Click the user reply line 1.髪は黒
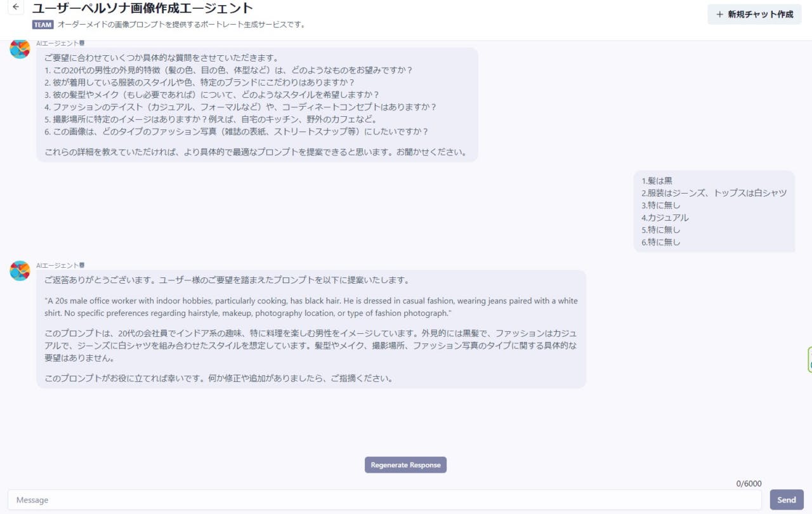The image size is (812, 514). [657, 181]
